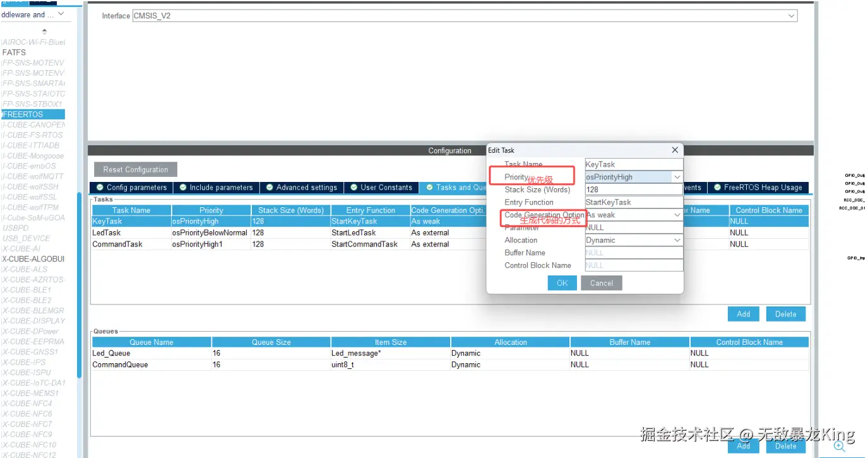Viewport: 868px width, 458px height.
Task: Click the OK button in Edit Task
Action: click(562, 283)
